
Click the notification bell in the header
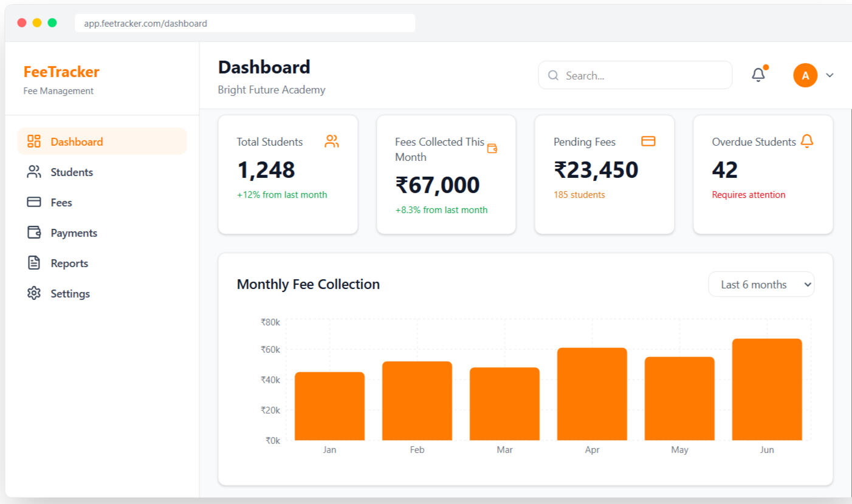pyautogui.click(x=758, y=75)
